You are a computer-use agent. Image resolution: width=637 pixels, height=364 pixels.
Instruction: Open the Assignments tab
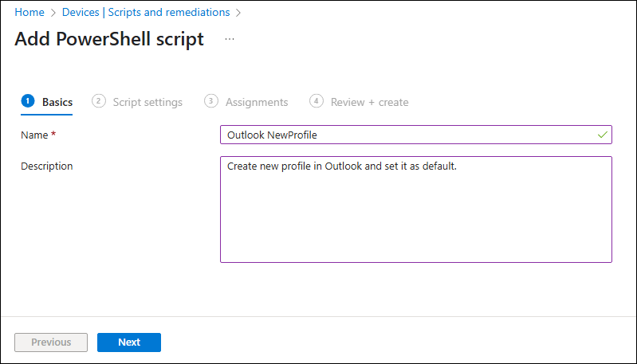(257, 102)
